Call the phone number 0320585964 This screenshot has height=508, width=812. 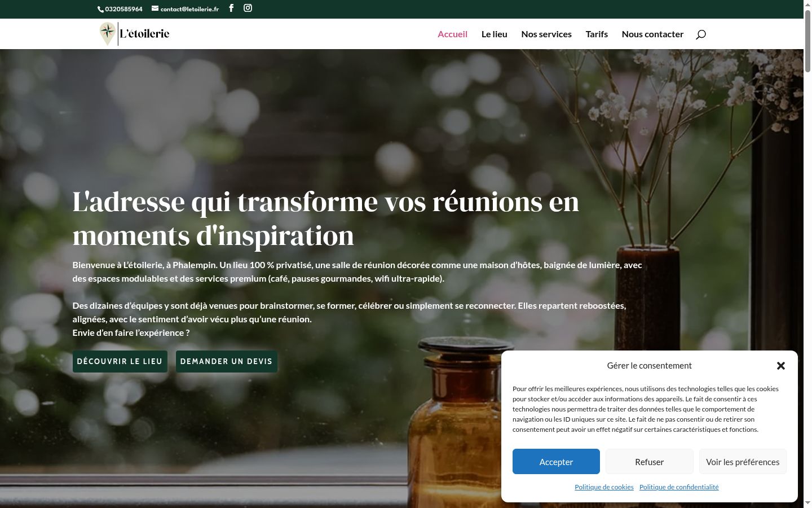[x=120, y=9]
